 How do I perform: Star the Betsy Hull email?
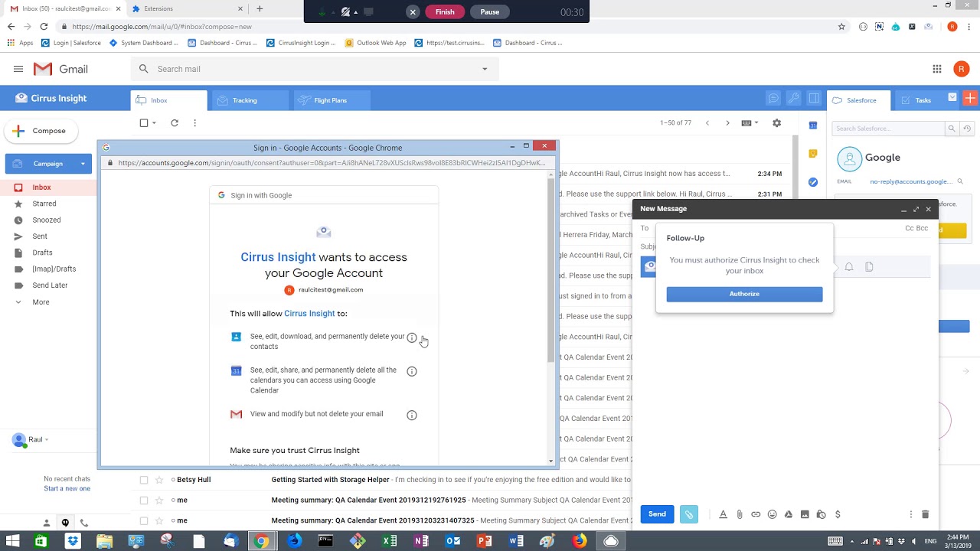click(159, 480)
